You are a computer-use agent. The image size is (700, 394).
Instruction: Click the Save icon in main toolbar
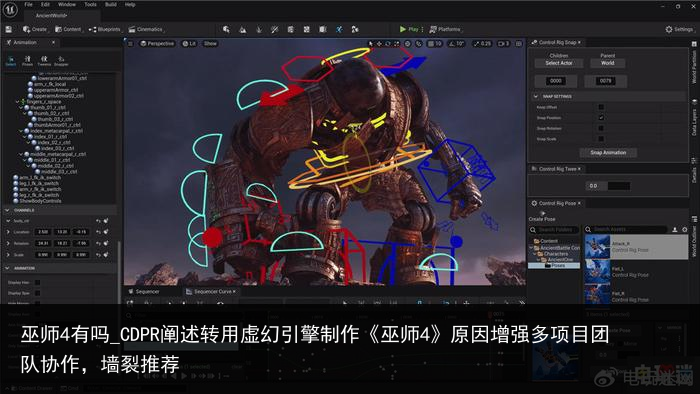point(8,29)
